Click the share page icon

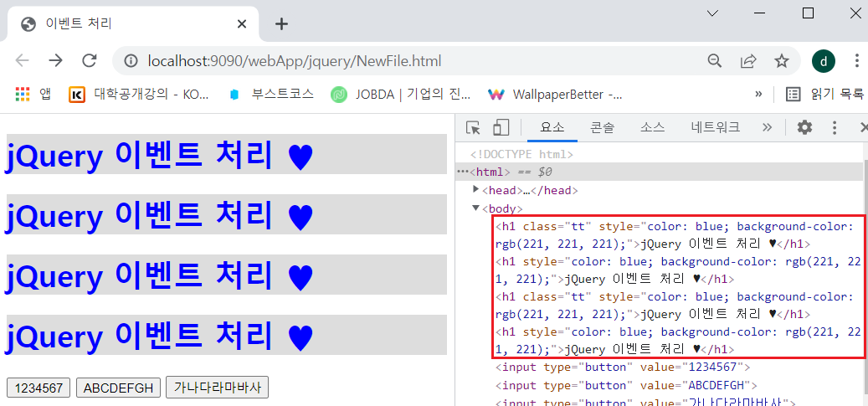click(748, 60)
